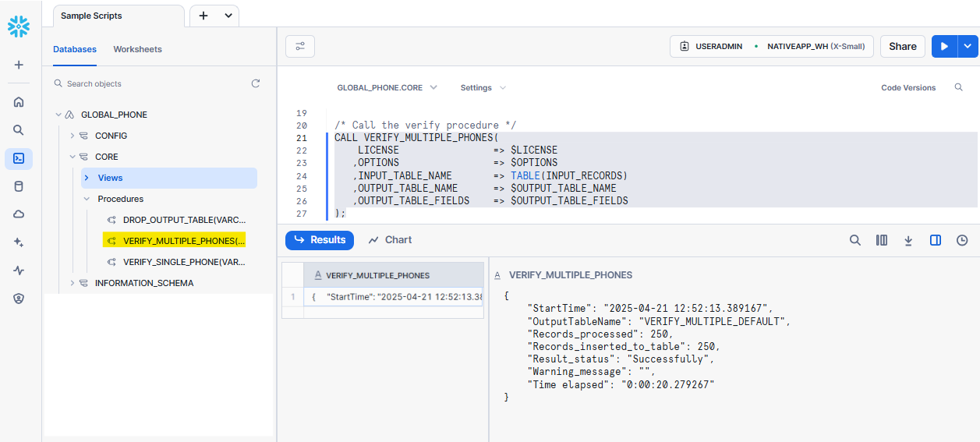980x442 pixels.
Task: Click the Records_processed line in JSON output
Action: (x=600, y=334)
